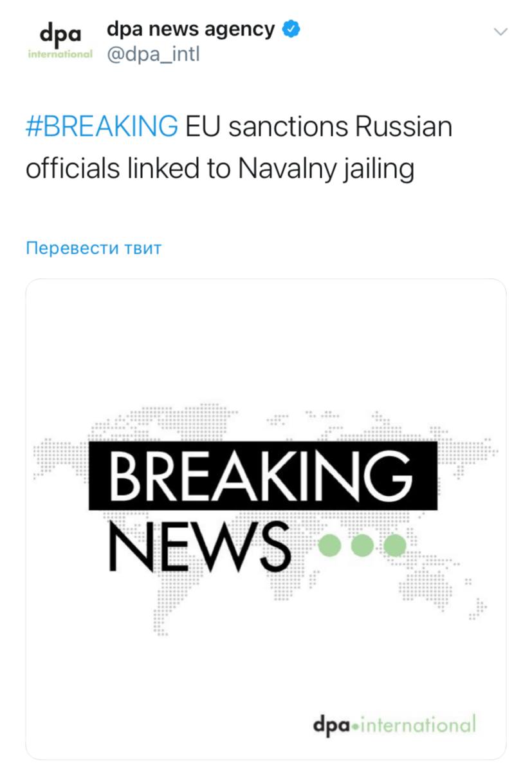The height and width of the screenshot is (763, 532).
Task: Click the "Перевести твит" translate link
Action: click(x=93, y=248)
